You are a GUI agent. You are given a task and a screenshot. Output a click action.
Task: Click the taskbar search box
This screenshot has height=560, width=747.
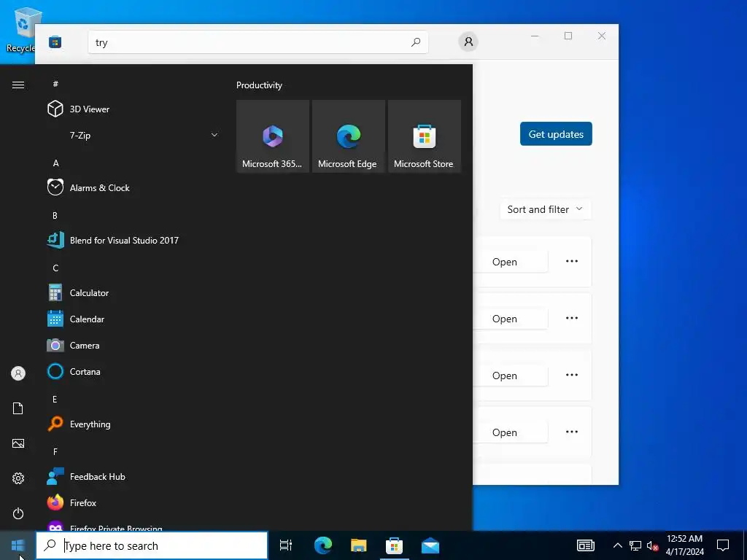pos(152,545)
